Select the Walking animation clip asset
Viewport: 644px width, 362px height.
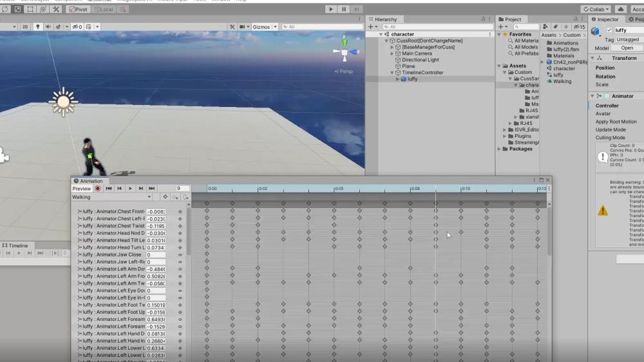click(562, 81)
